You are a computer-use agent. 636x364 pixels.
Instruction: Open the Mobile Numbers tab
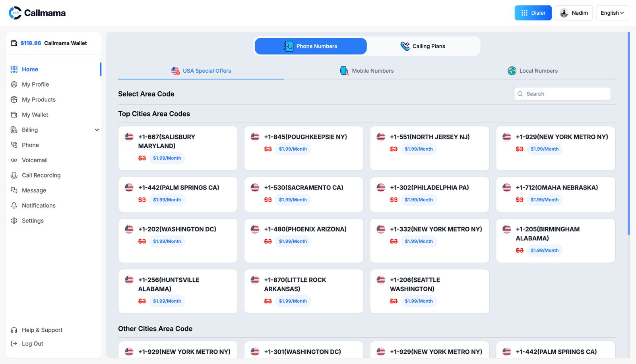(x=366, y=71)
